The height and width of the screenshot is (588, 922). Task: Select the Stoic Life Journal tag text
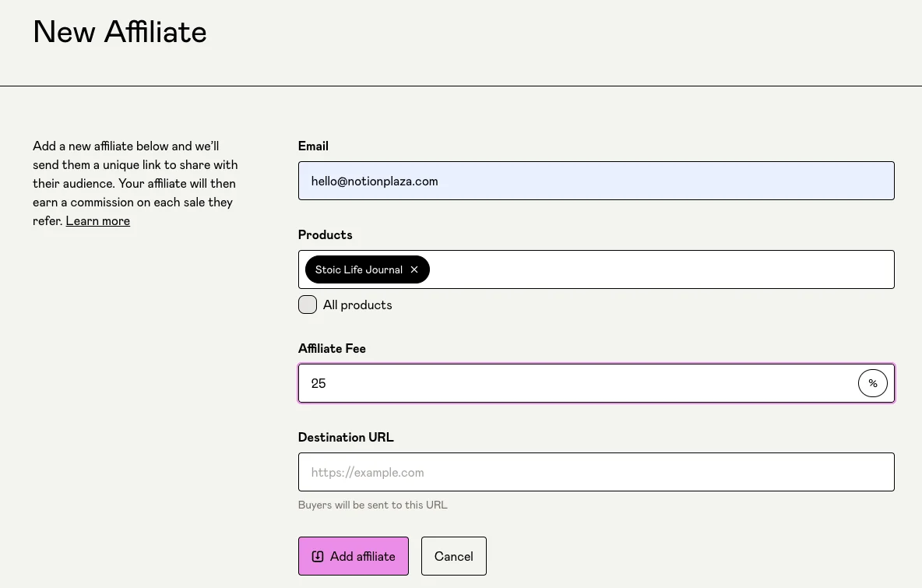(358, 269)
